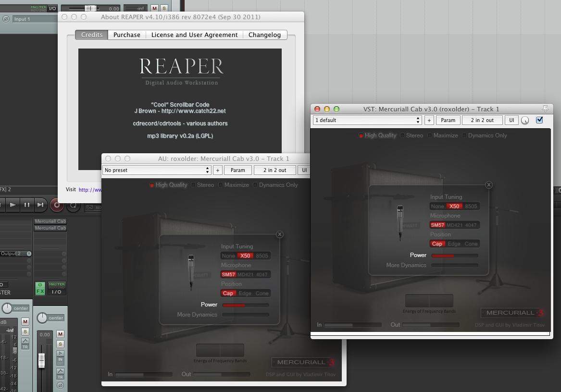This screenshot has height=392, width=561.
Task: Close the VST cab settings panel with X
Action: [489, 185]
